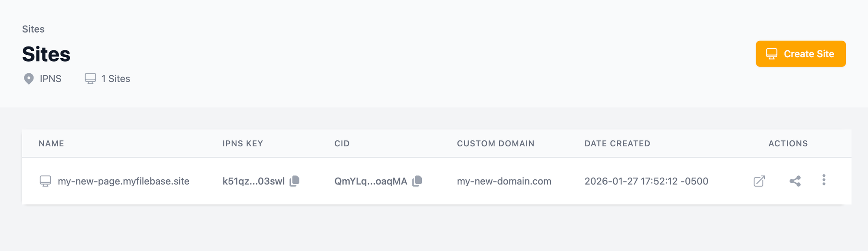Open the three-dot actions menu

(x=824, y=180)
